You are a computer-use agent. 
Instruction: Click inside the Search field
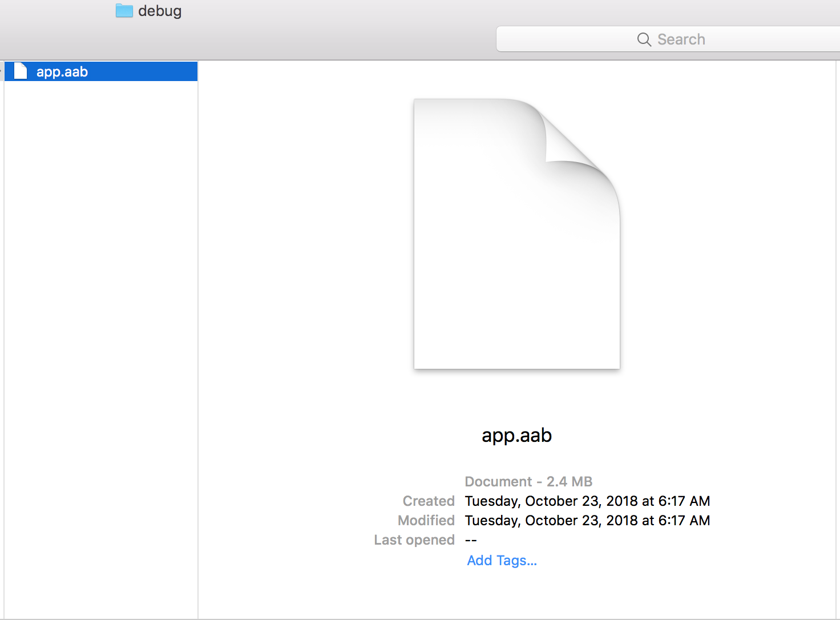668,39
